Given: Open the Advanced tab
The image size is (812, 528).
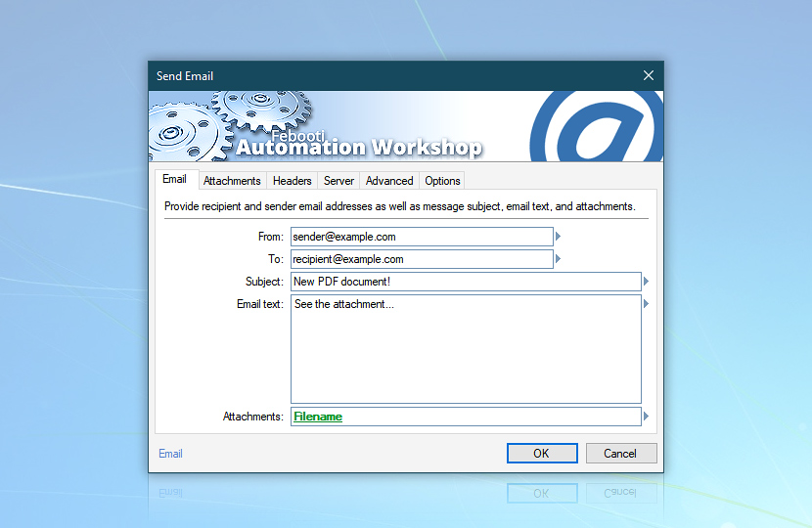Looking at the screenshot, I should click(x=389, y=181).
